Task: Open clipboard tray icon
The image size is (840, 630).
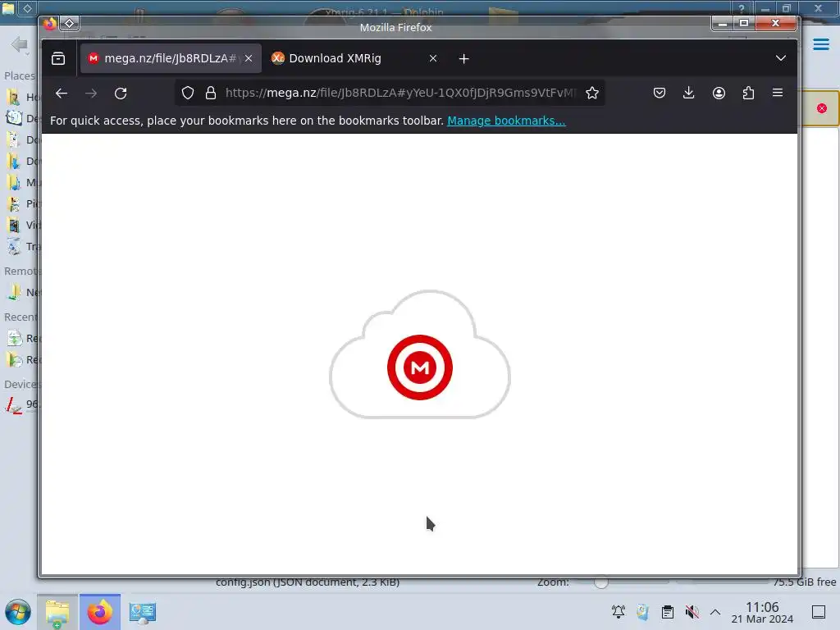Action: pyautogui.click(x=668, y=612)
